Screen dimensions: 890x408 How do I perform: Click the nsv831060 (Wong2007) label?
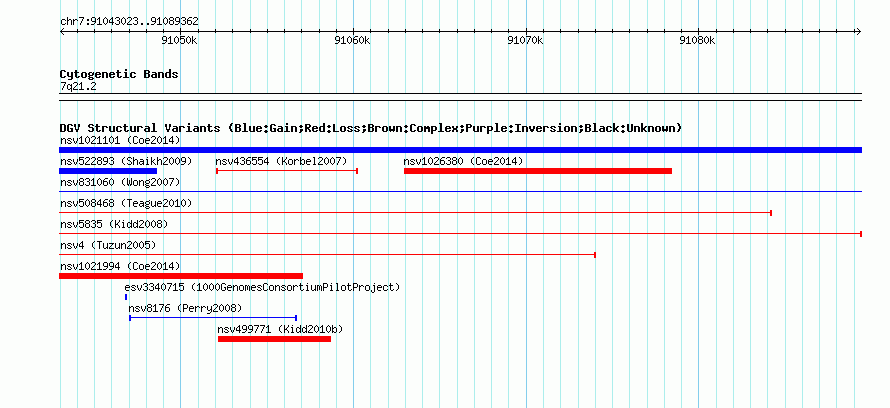pyautogui.click(x=120, y=182)
